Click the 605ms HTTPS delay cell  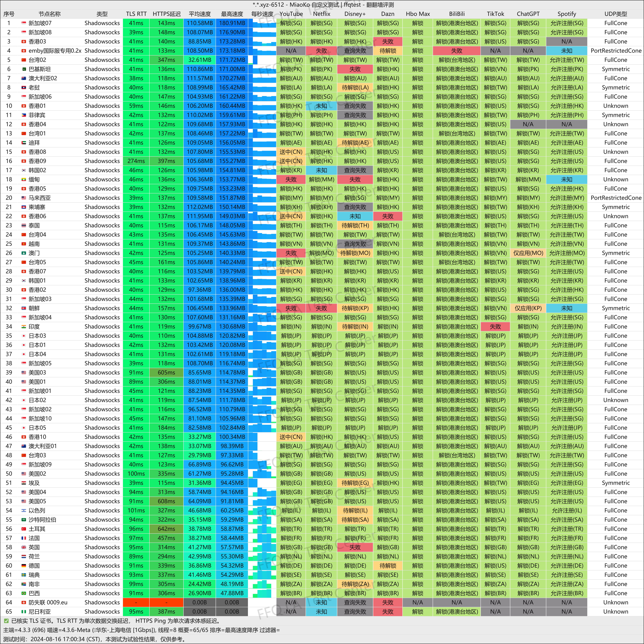coord(166,373)
